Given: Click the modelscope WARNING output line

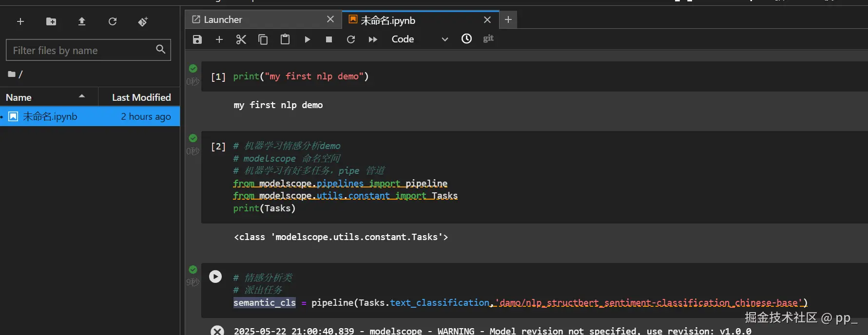Looking at the screenshot, I should pos(492,331).
